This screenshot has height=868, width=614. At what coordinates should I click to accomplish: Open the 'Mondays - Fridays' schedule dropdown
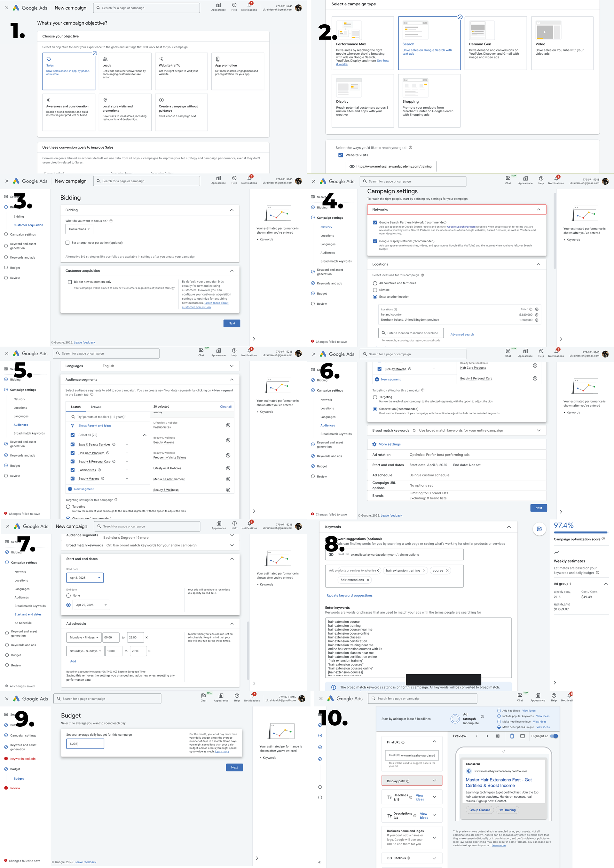83,637
